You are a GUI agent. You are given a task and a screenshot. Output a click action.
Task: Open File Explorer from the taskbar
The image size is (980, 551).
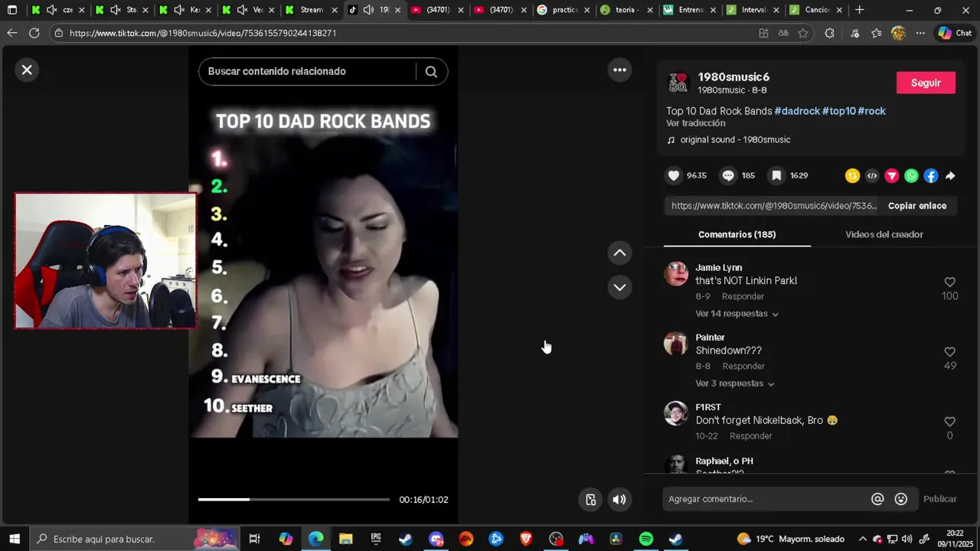click(x=345, y=539)
